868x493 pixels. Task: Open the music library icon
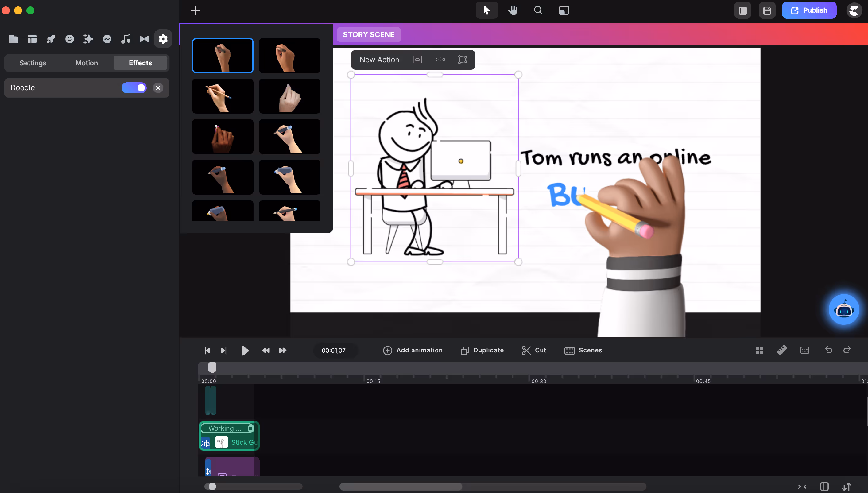point(126,39)
